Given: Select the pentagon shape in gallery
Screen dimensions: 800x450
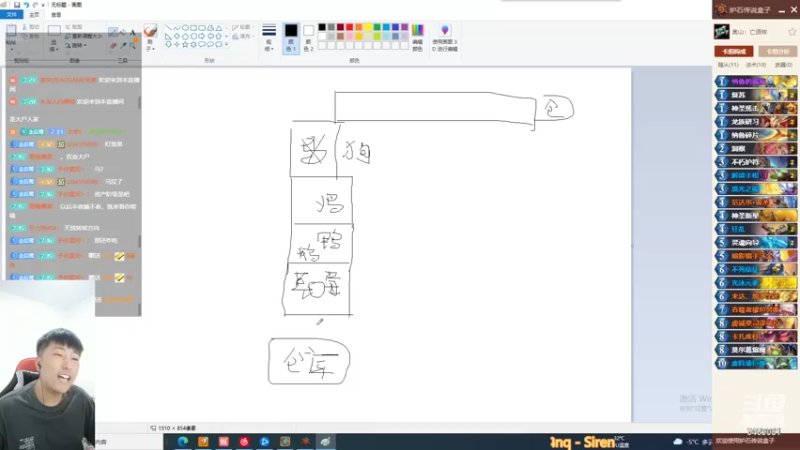Looking at the screenshot, I should (x=185, y=36).
